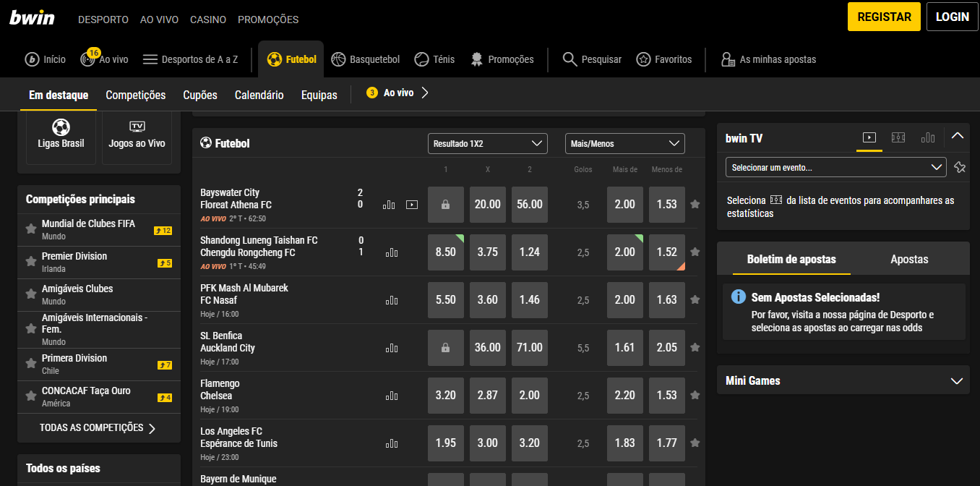The width and height of the screenshot is (980, 486).
Task: Open the Início home icon
Action: (x=45, y=59)
